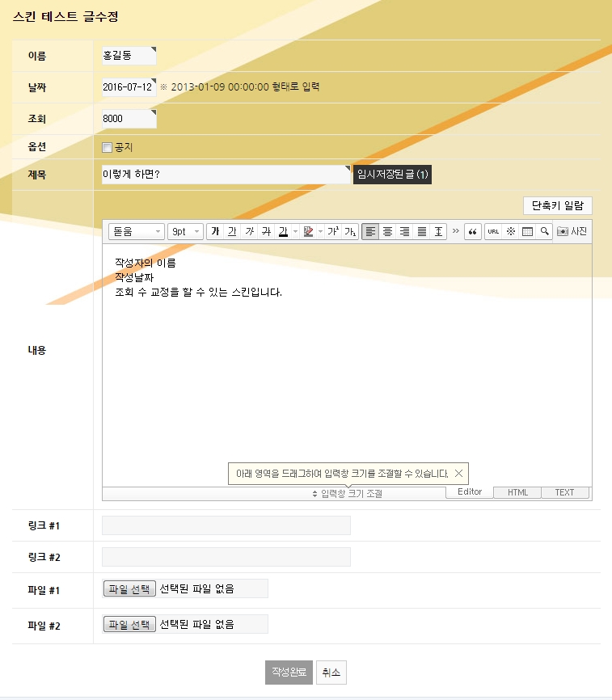Viewport: 612px width, 700px height.
Task: Click 파일 선택 for 파일 #1
Action: point(129,588)
